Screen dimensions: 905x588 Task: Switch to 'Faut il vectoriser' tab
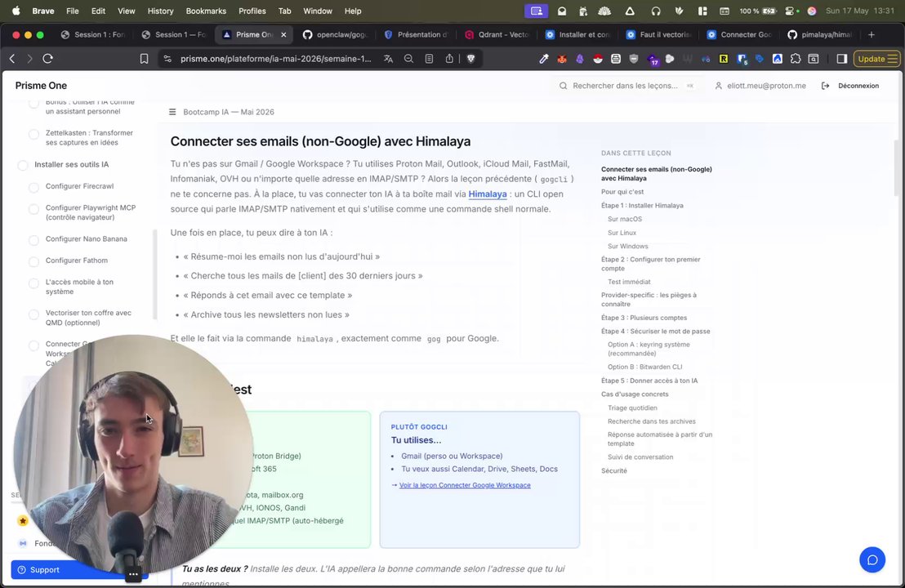[x=658, y=34]
